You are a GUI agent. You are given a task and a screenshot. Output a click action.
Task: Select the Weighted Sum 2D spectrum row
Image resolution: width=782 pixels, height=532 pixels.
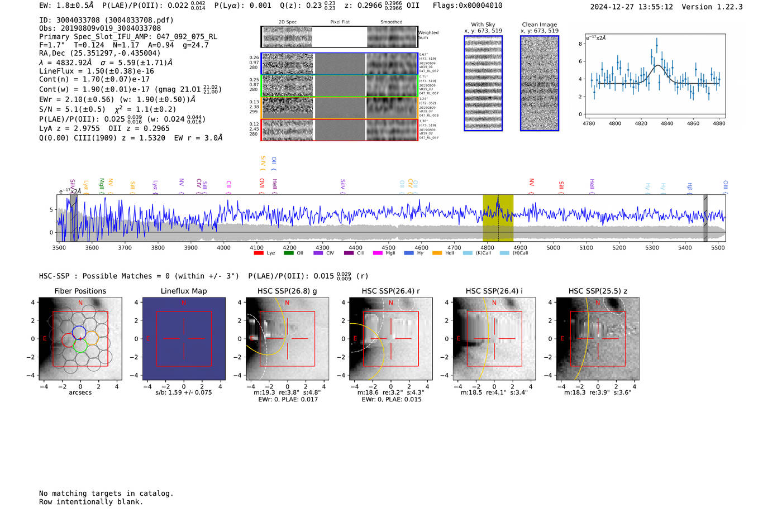point(339,37)
